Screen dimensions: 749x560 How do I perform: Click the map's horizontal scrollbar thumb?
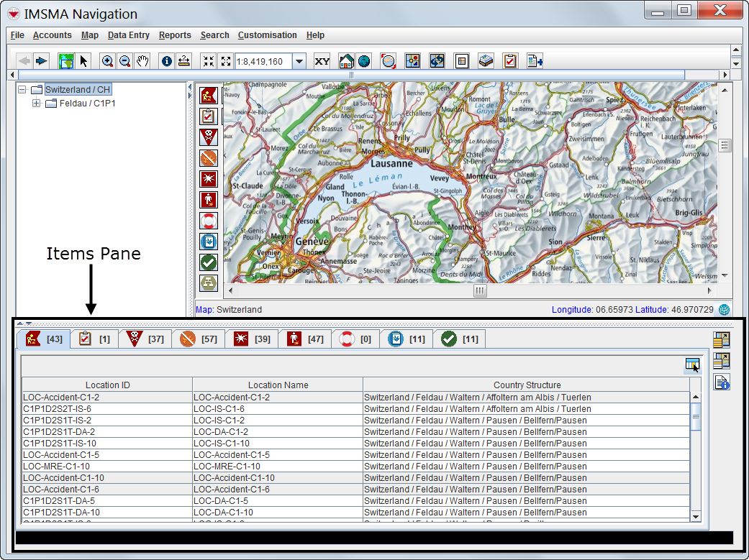(x=480, y=291)
